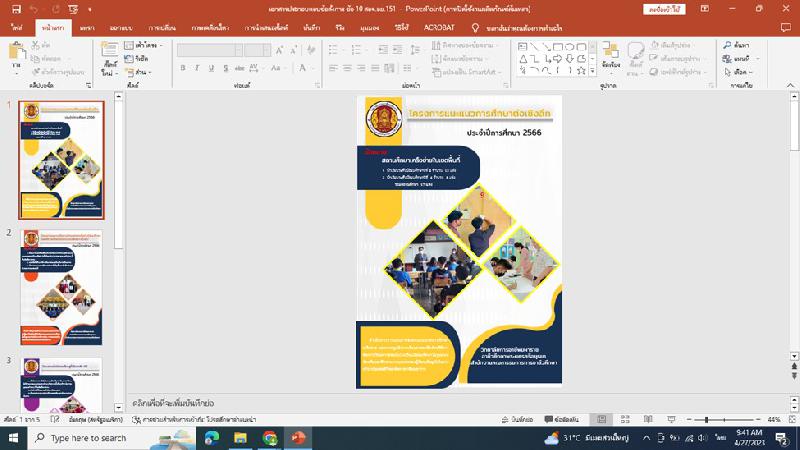The image size is (800, 450).
Task: Open the ACROBAT ribbon tab
Action: coord(438,29)
